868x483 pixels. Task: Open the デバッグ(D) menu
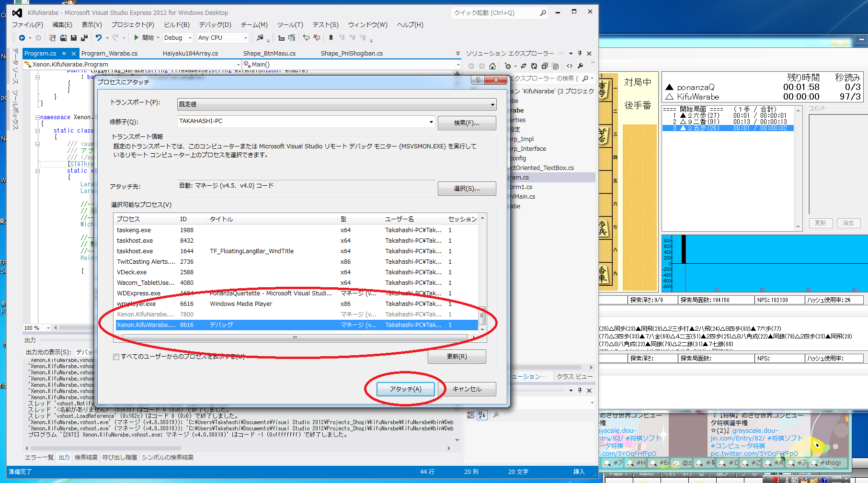click(215, 25)
